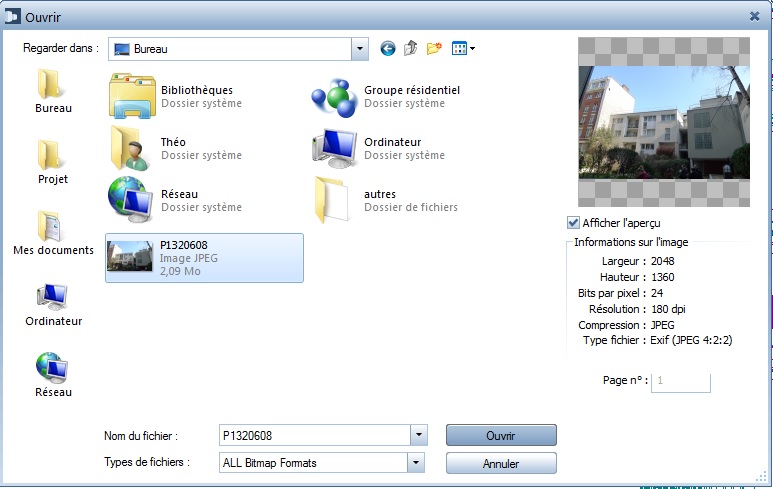Viewport: 773px width, 489px height.
Task: Open Mes documents in the sidebar
Action: point(53,233)
